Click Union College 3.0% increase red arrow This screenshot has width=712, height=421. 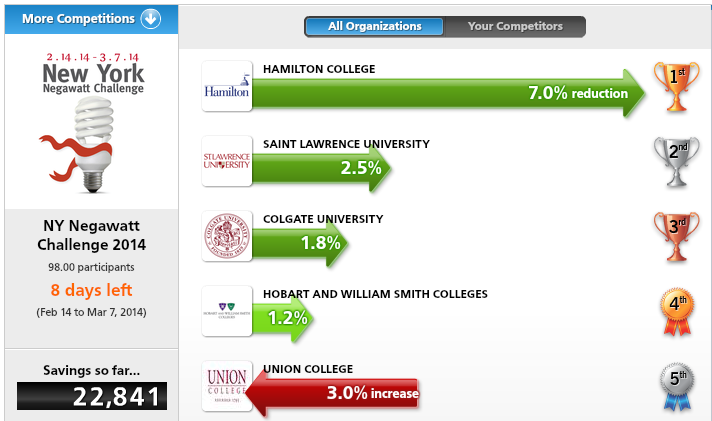pyautogui.click(x=332, y=393)
